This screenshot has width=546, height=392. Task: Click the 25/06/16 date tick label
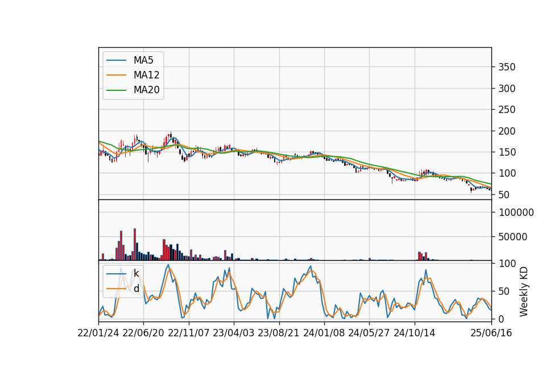click(491, 333)
